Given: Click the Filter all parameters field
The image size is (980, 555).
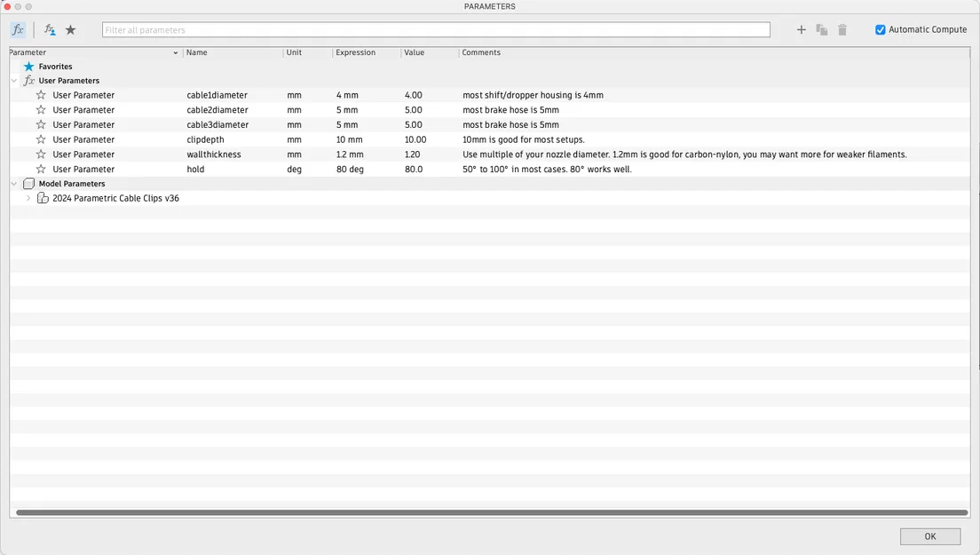Looking at the screenshot, I should click(x=436, y=29).
